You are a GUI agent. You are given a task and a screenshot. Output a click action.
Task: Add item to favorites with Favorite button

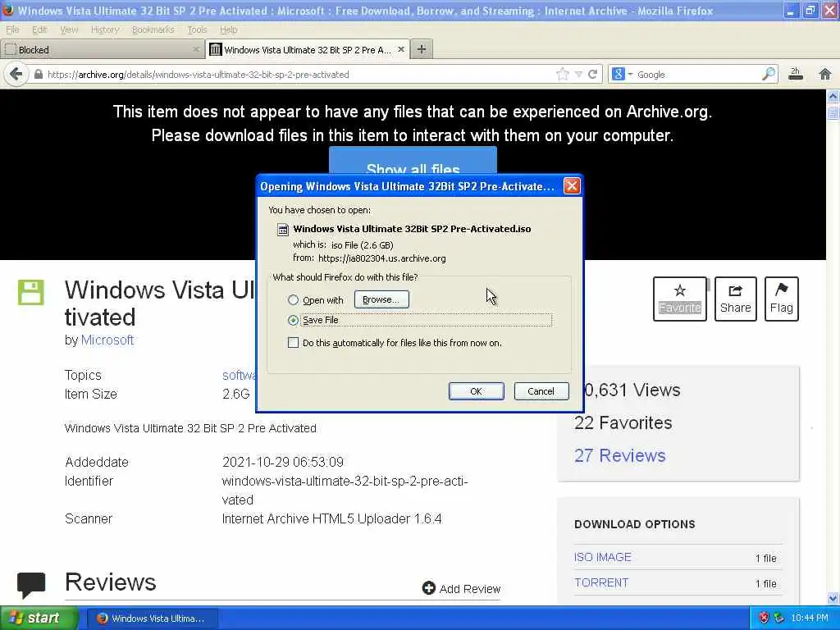680,299
